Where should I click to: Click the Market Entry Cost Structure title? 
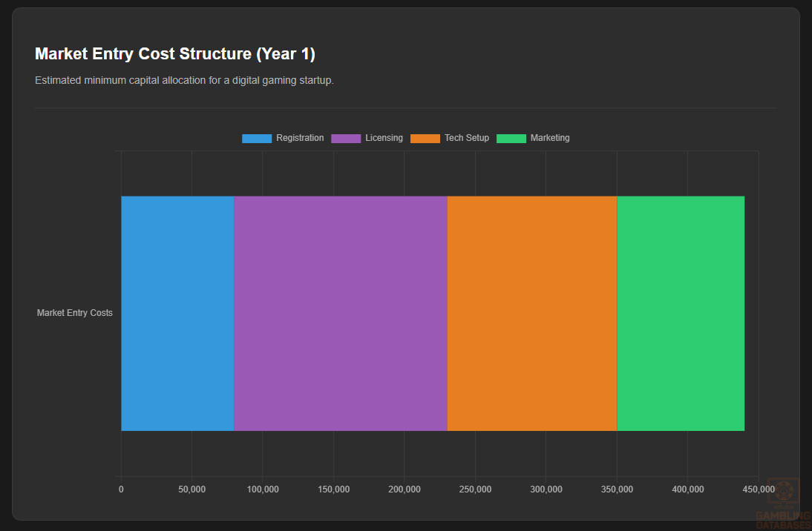point(175,54)
